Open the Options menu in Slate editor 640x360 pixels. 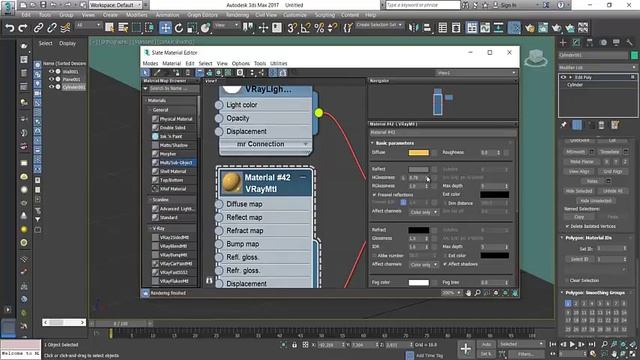[x=241, y=64]
